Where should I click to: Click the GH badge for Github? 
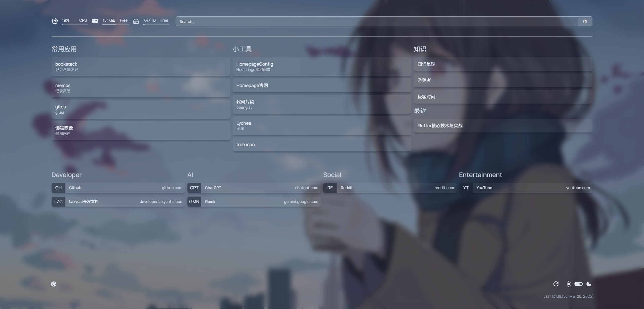(x=58, y=188)
